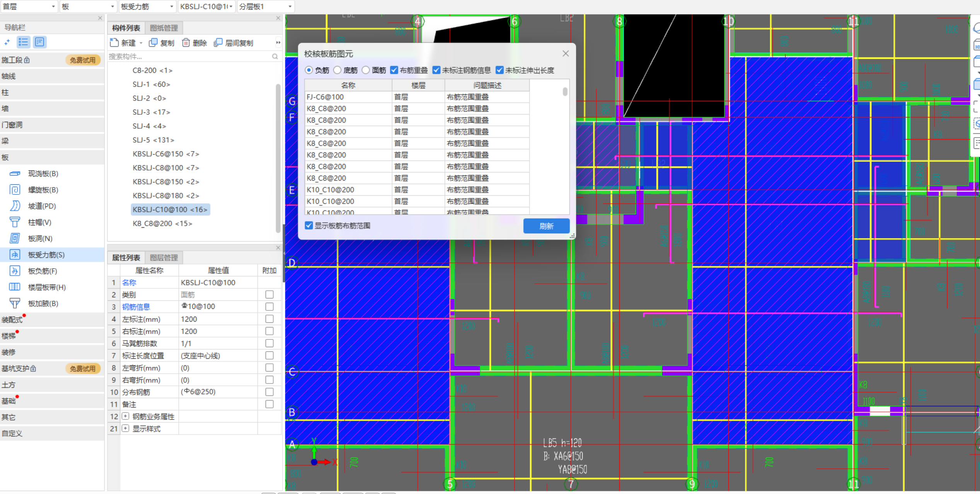Expand the component toolbar overflow arrows

click(x=278, y=43)
